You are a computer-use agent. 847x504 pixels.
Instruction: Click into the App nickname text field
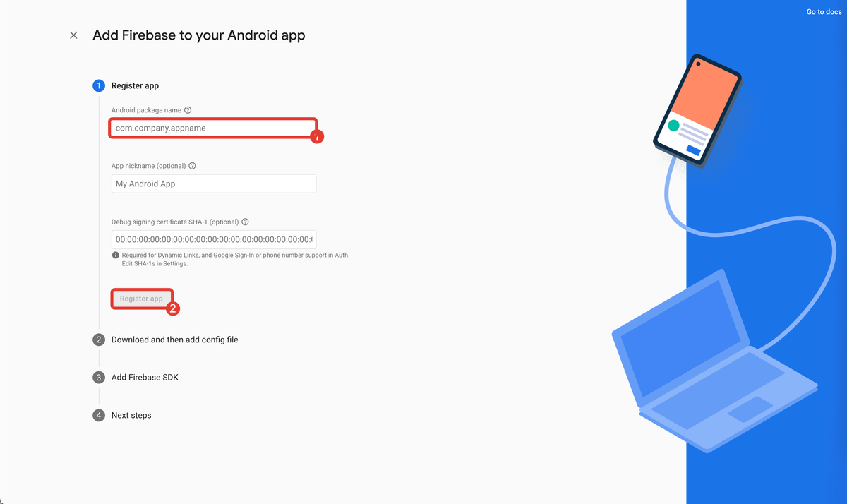(214, 184)
